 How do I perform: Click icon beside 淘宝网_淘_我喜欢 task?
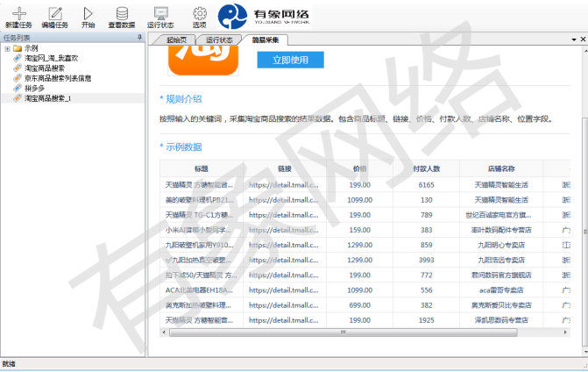pyautogui.click(x=18, y=58)
